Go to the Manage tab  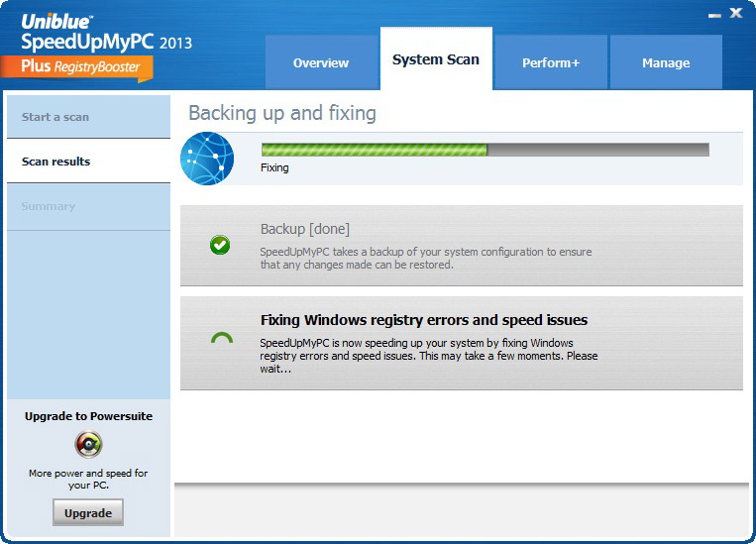click(x=666, y=62)
